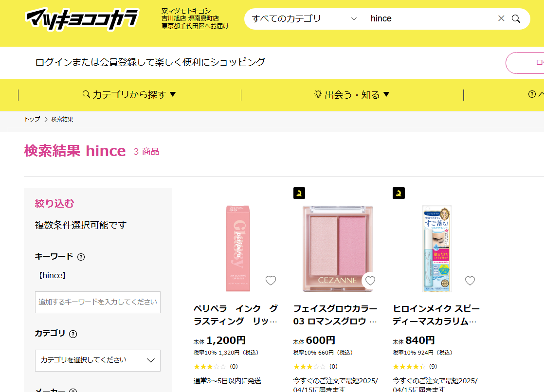The height and width of the screenshot is (392, 544).
Task: Expand the カテゴリから探す menu
Action: point(129,94)
